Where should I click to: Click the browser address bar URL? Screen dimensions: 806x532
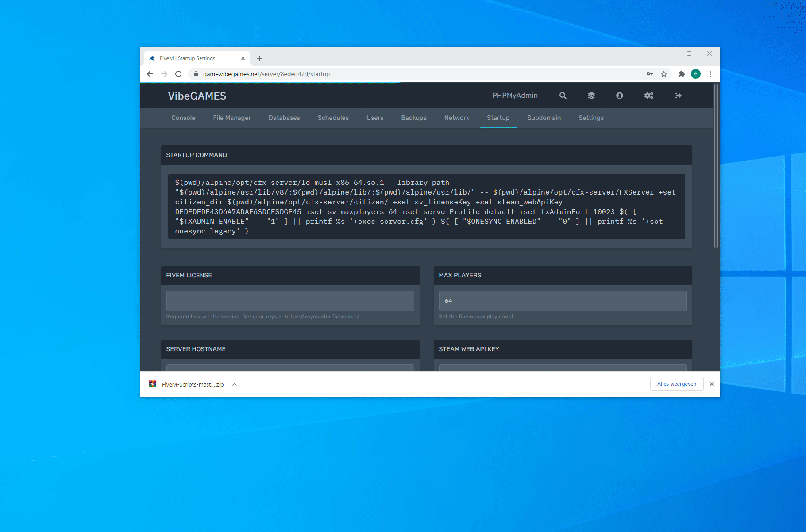[x=266, y=74]
